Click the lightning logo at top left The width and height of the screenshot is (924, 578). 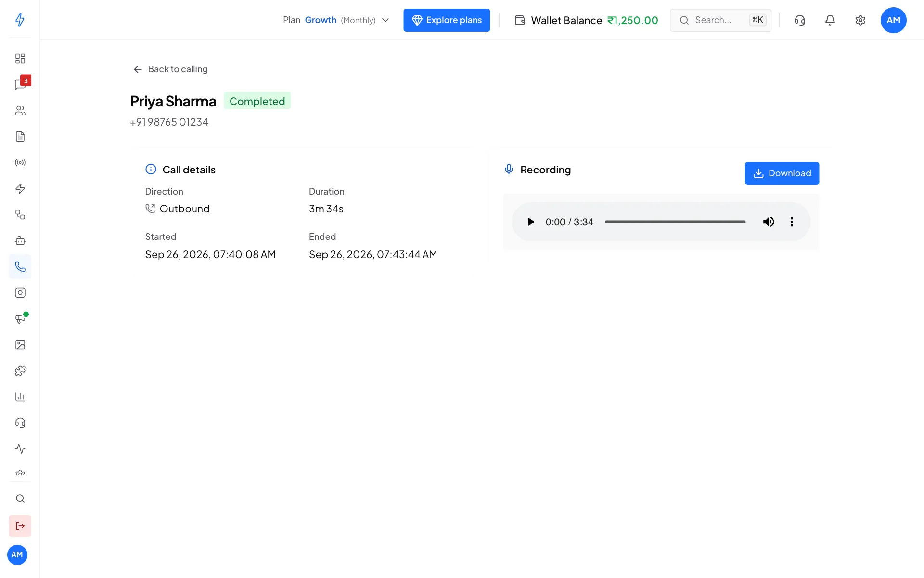coord(20,20)
